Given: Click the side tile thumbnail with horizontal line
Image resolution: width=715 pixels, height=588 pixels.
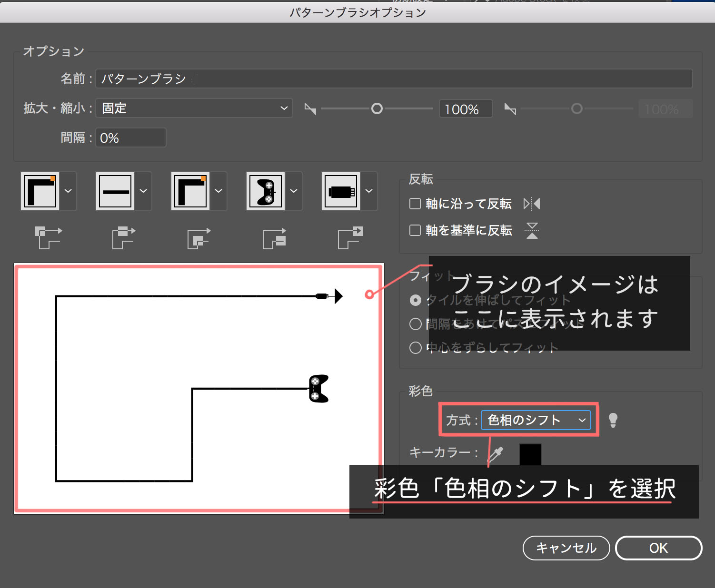Looking at the screenshot, I should pyautogui.click(x=115, y=191).
